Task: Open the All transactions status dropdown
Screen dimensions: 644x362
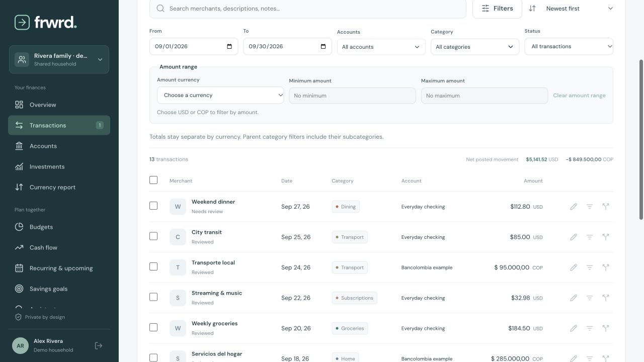Action: pos(569,46)
